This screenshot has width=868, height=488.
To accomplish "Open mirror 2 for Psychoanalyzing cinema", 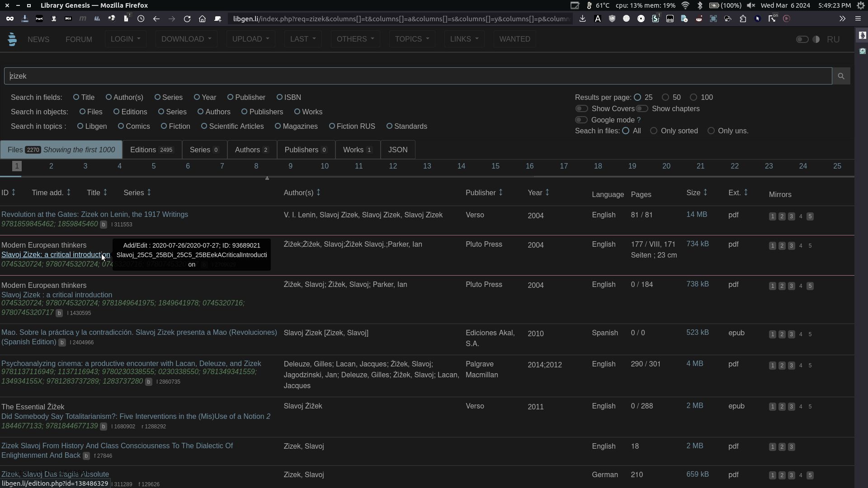I will point(782,366).
